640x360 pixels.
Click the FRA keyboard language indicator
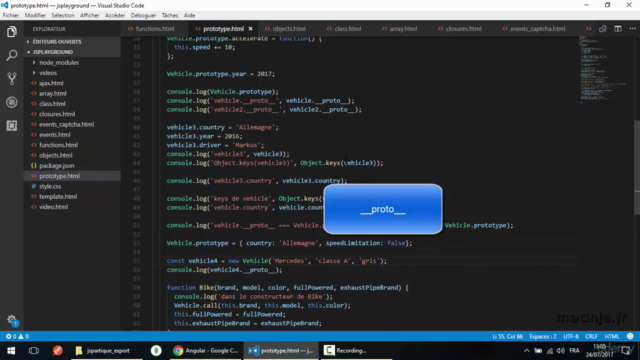[x=574, y=351]
